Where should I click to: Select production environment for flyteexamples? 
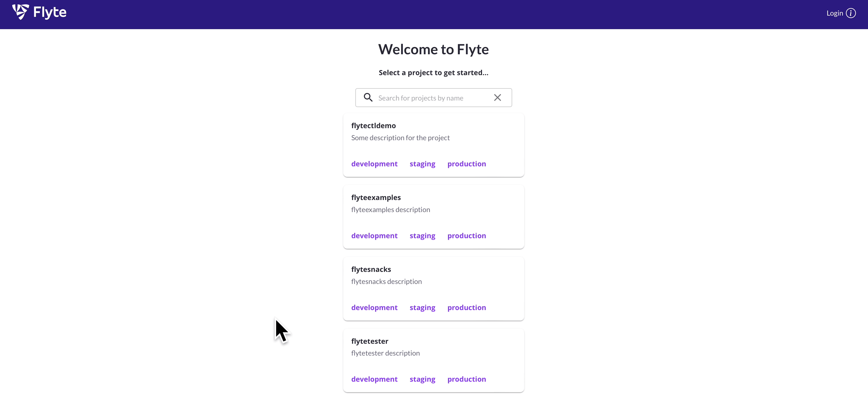[467, 235]
